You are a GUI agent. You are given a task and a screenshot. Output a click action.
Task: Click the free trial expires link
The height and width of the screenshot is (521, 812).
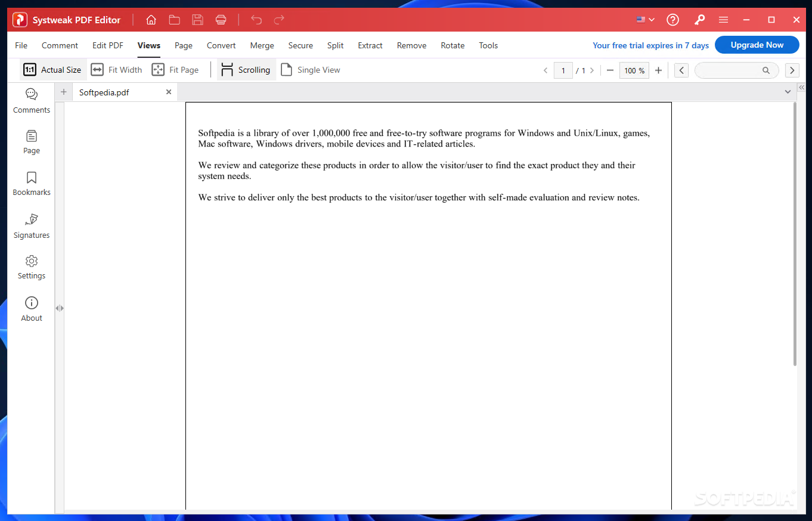[x=650, y=45]
